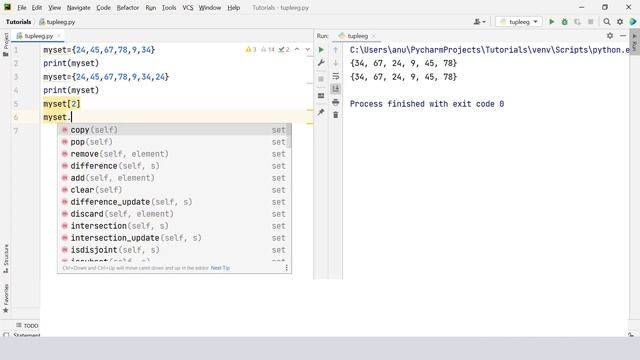This screenshot has height=360, width=640.
Task: Click the Stop icon in top toolbar
Action: click(x=591, y=22)
